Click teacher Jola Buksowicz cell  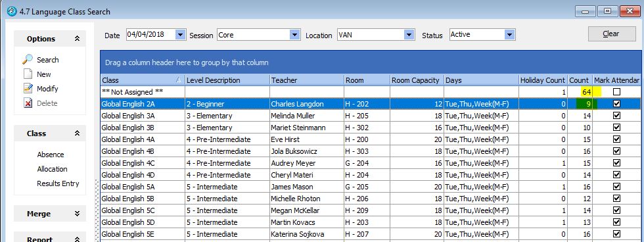pyautogui.click(x=306, y=151)
